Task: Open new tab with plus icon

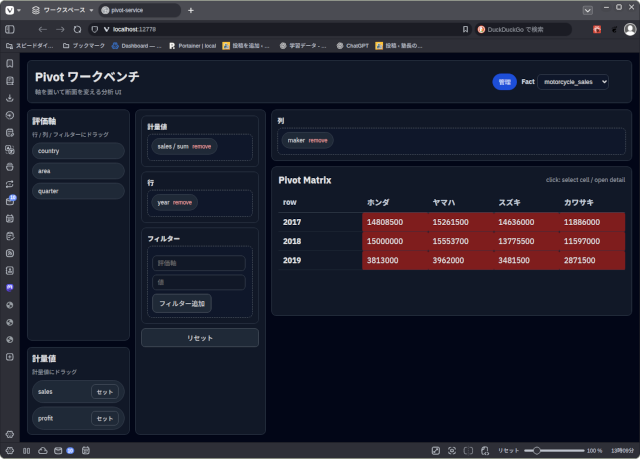Action: click(x=191, y=10)
